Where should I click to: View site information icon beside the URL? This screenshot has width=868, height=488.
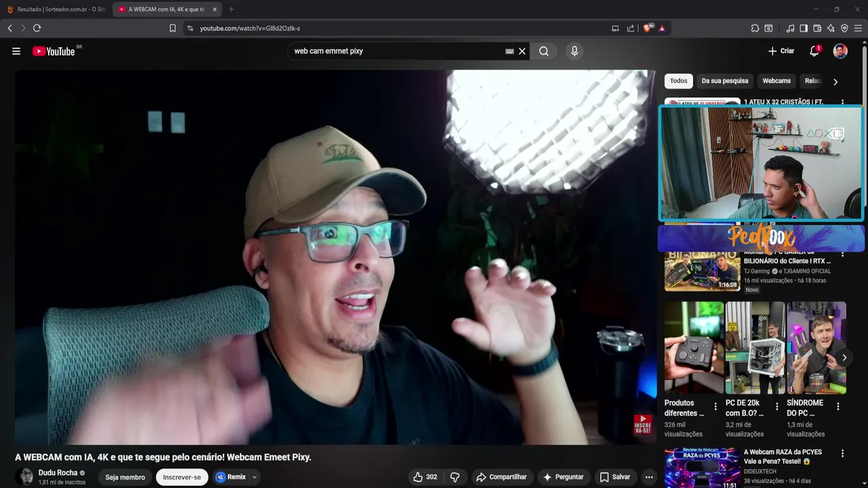point(190,28)
